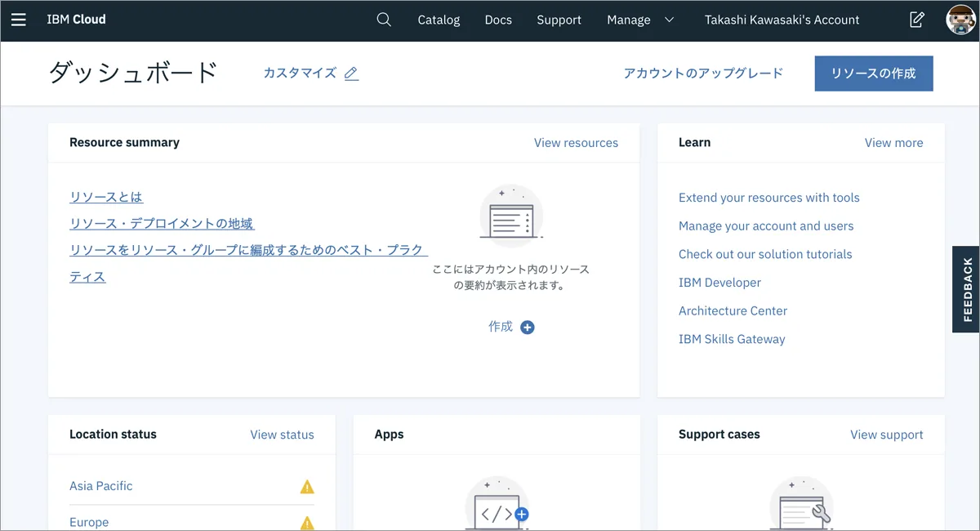Switch account via Takashi Kawasaki's Account

(x=782, y=20)
